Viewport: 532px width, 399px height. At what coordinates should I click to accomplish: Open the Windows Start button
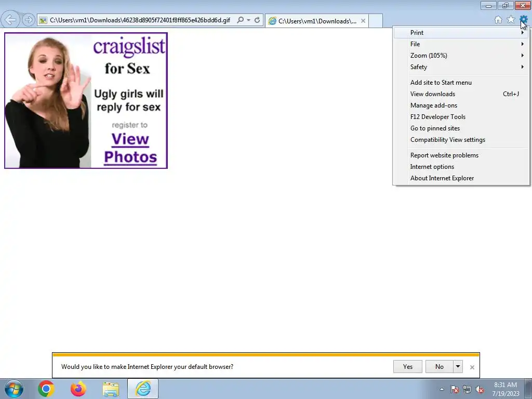[x=14, y=389]
